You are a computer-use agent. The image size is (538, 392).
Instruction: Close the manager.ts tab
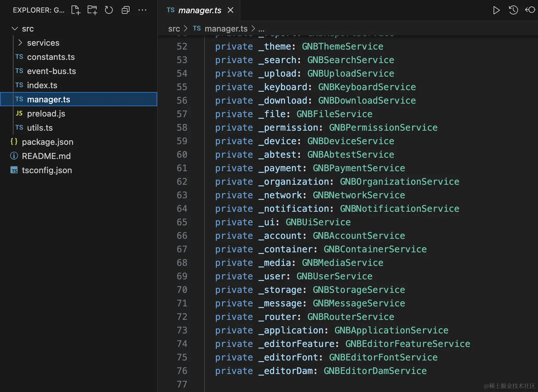coord(230,10)
